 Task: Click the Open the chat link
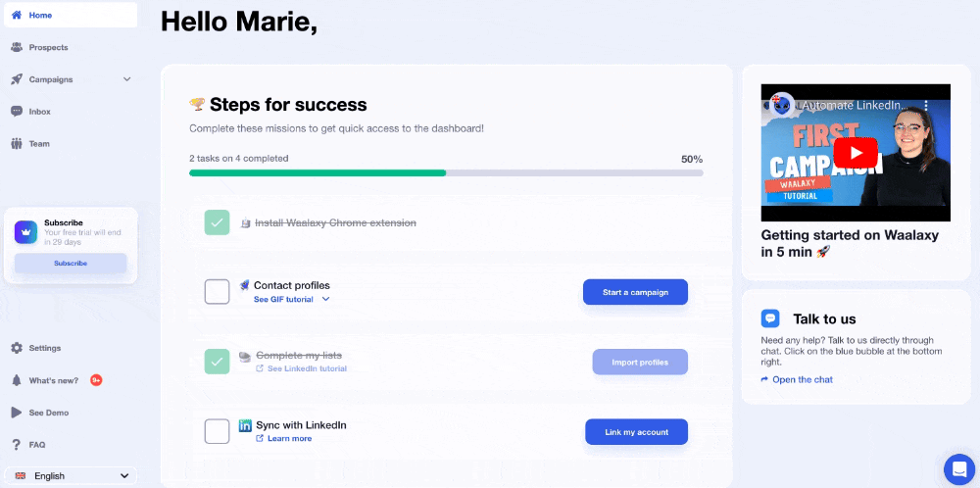point(797,379)
